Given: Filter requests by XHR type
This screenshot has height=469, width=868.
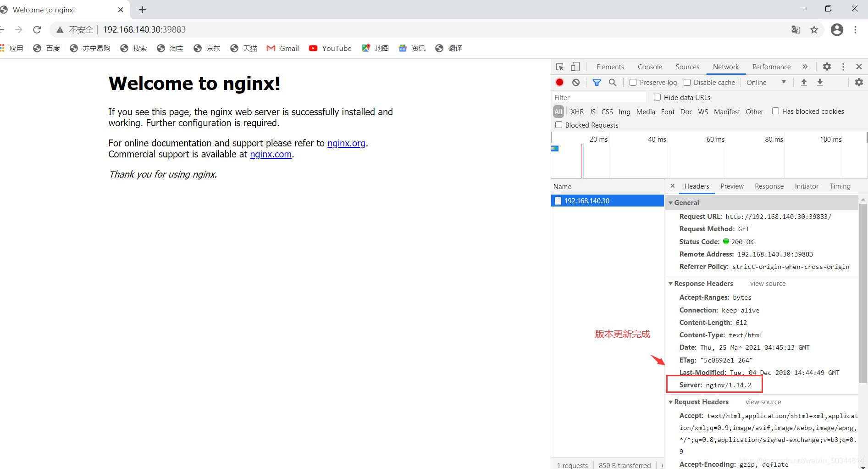Looking at the screenshot, I should 577,112.
